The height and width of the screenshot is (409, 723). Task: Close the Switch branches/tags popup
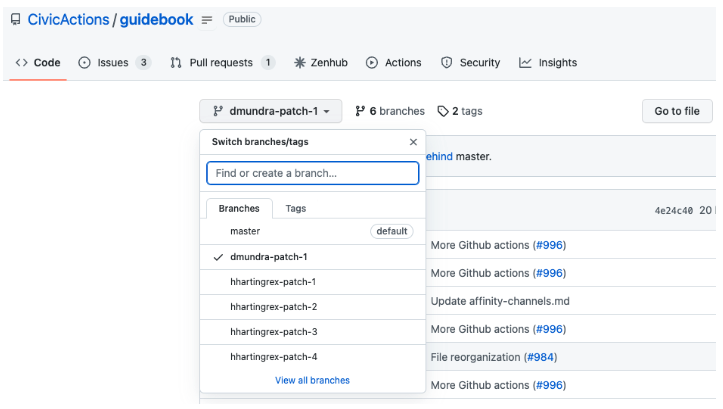coord(413,142)
